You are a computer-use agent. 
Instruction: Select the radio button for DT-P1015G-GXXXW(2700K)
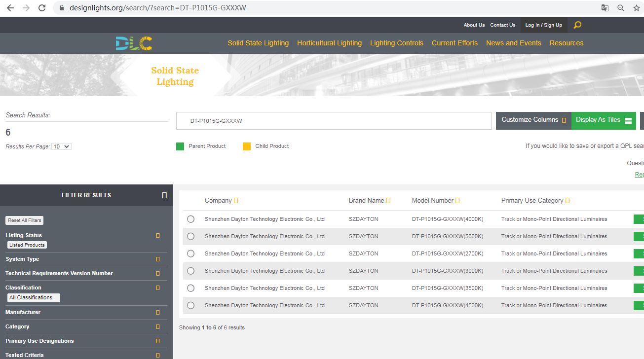(x=191, y=254)
